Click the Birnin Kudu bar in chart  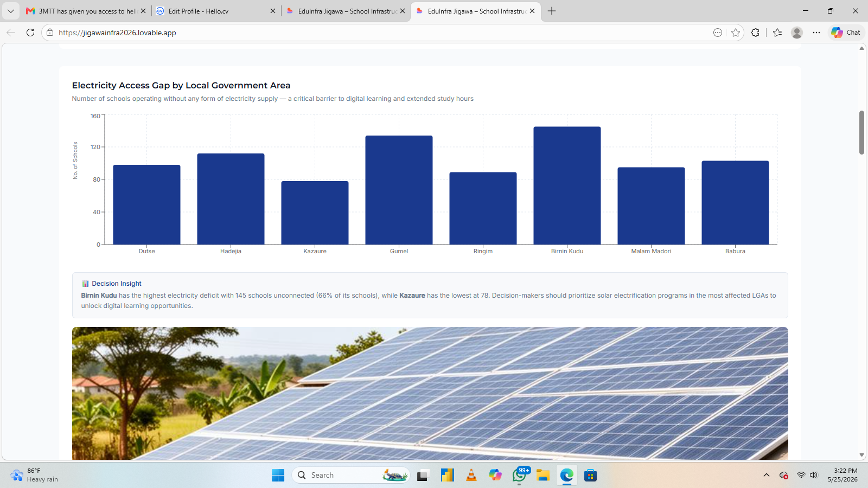click(x=567, y=185)
